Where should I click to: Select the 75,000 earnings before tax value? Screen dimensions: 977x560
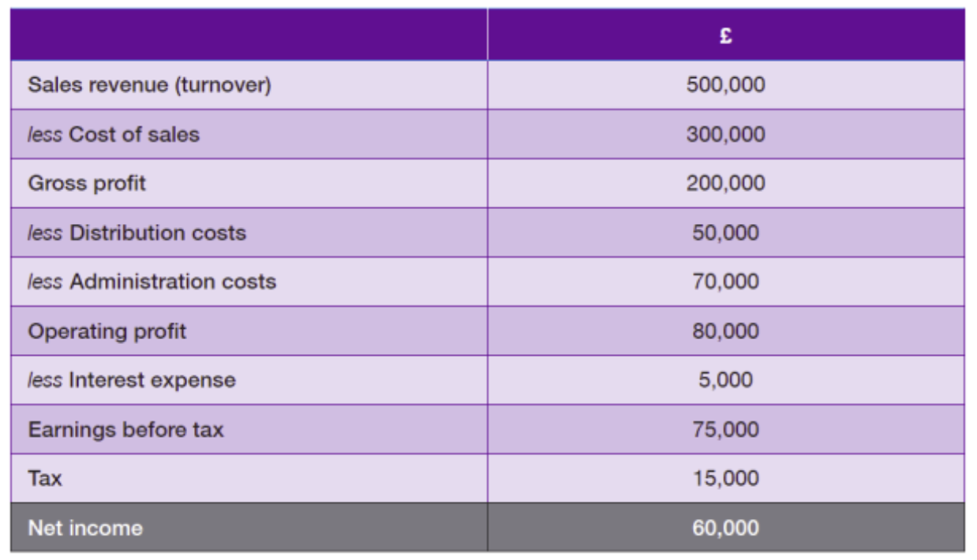725,430
